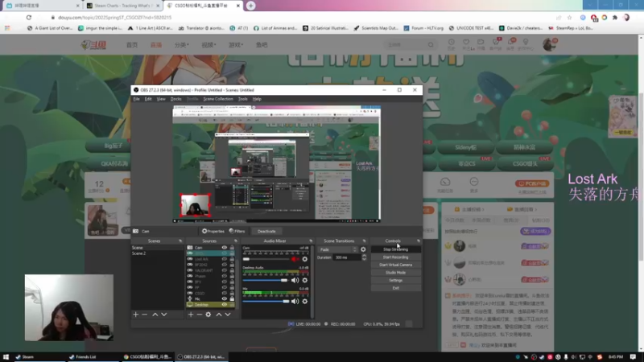Viewport: 644px width, 362px height.
Task: Open the Edit menu in OBS
Action: click(x=148, y=99)
